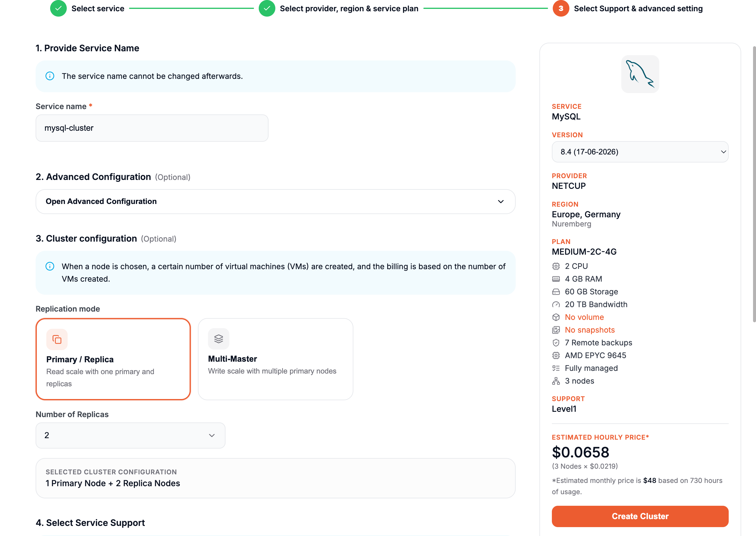Click the MySQL dolphin logo
Image resolution: width=756 pixels, height=536 pixels.
[640, 74]
